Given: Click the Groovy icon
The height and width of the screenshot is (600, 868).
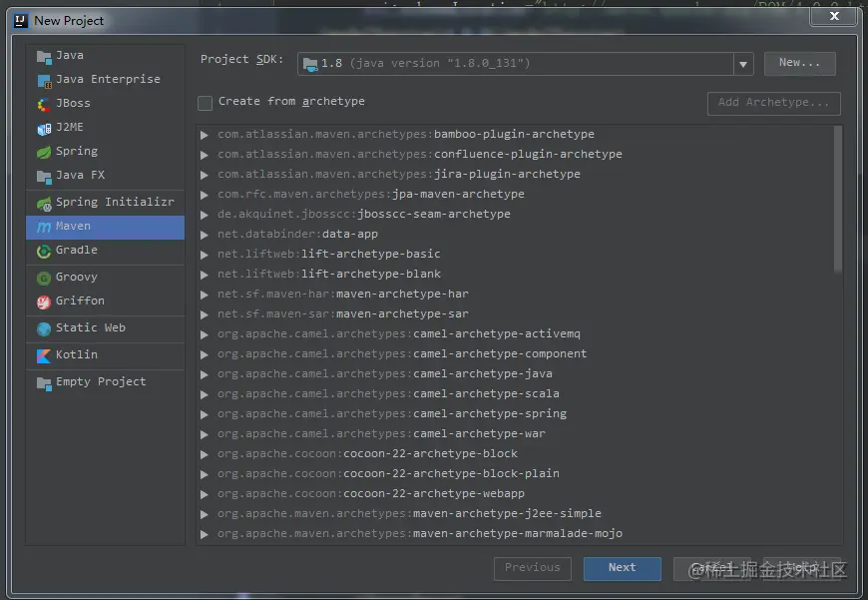Looking at the screenshot, I should click(x=44, y=279).
